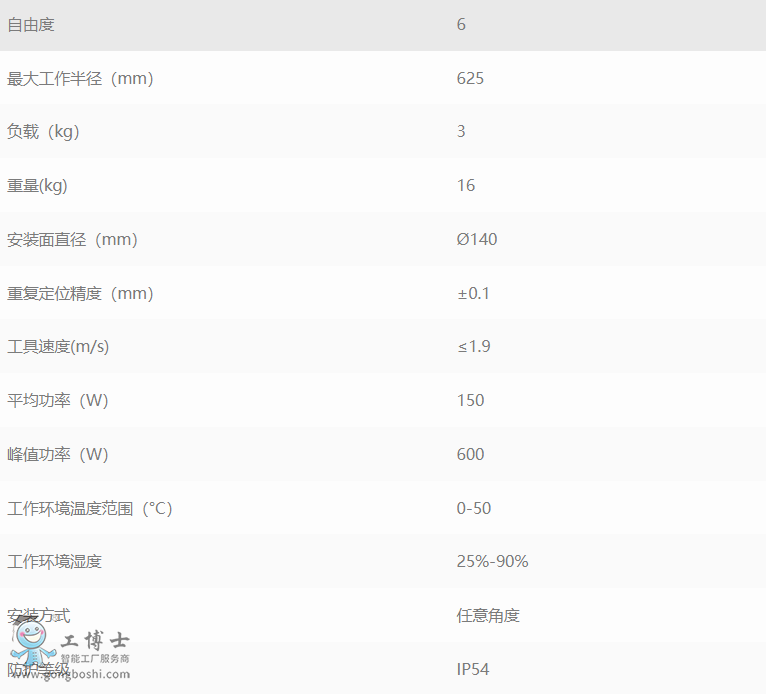Click the 工博士 brand name text
The height and width of the screenshot is (694, 766).
(x=96, y=641)
